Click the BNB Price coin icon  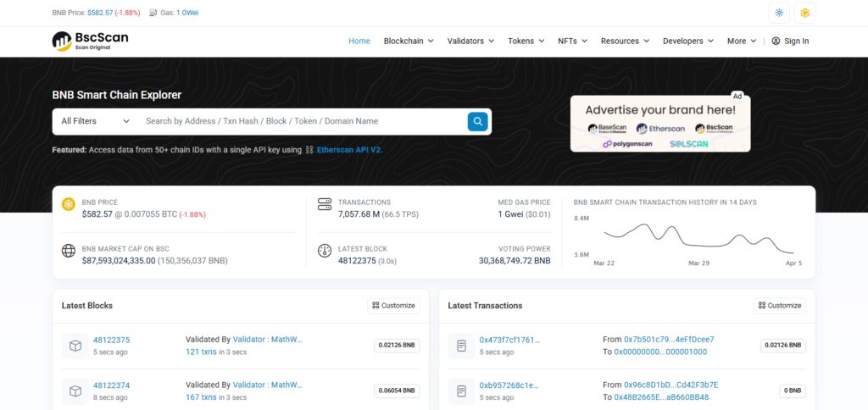click(x=68, y=204)
